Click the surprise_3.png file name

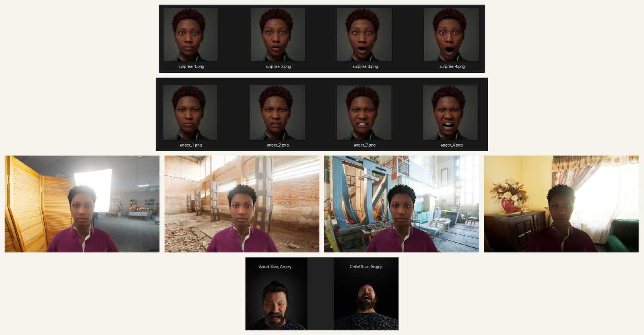pos(365,67)
